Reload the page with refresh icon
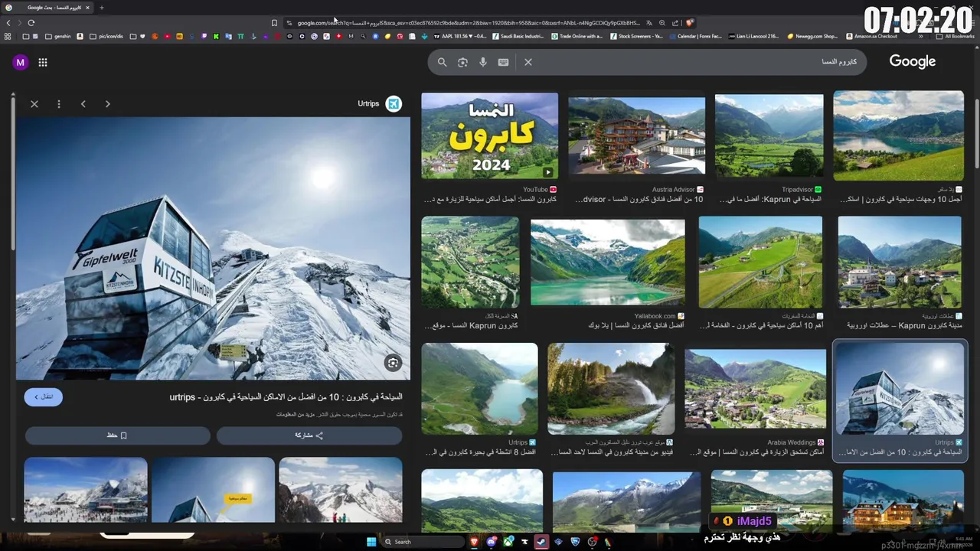Image resolution: width=980 pixels, height=551 pixels. pyautogui.click(x=31, y=23)
